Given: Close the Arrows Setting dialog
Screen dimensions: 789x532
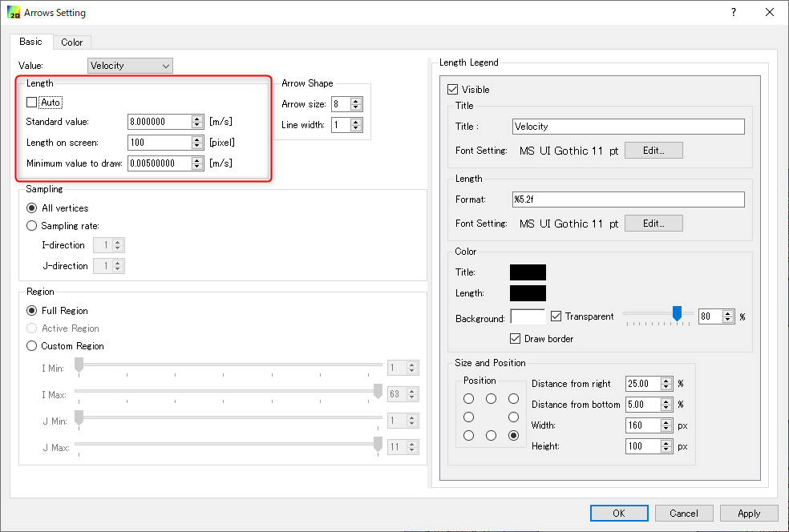Looking at the screenshot, I should [x=770, y=12].
